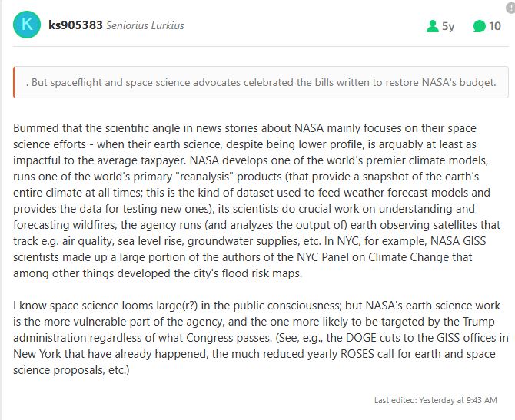
Task: Click the "5y" membership duration label
Action: [x=448, y=26]
